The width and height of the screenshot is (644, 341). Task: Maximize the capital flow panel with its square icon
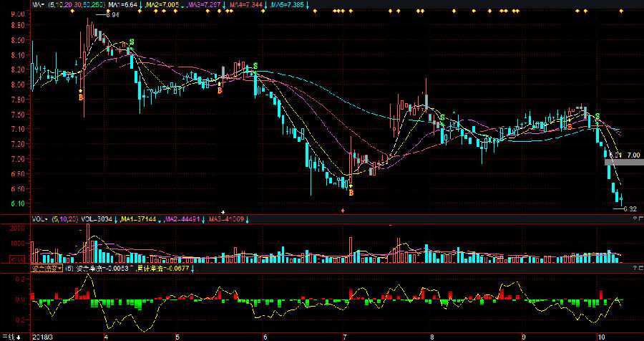pyautogui.click(x=640, y=269)
